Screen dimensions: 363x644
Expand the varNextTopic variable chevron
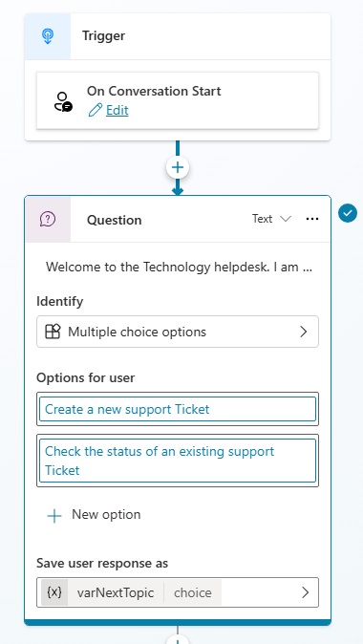[305, 592]
